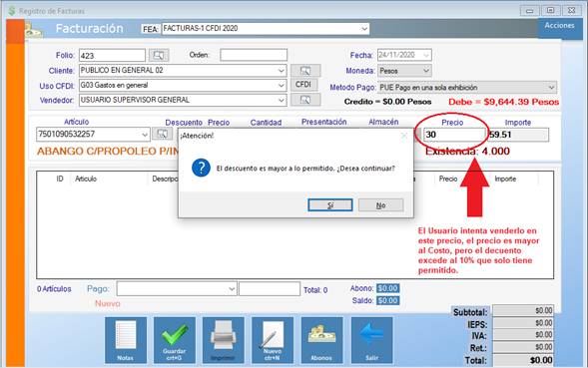The height and width of the screenshot is (368, 588).
Task: Click the IEPS $0.00 field
Action: [523, 323]
